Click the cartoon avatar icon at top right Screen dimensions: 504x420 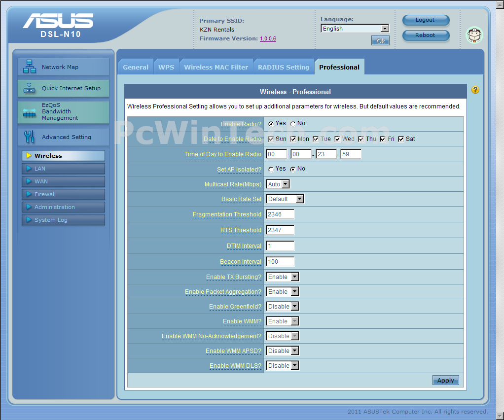[x=474, y=35]
